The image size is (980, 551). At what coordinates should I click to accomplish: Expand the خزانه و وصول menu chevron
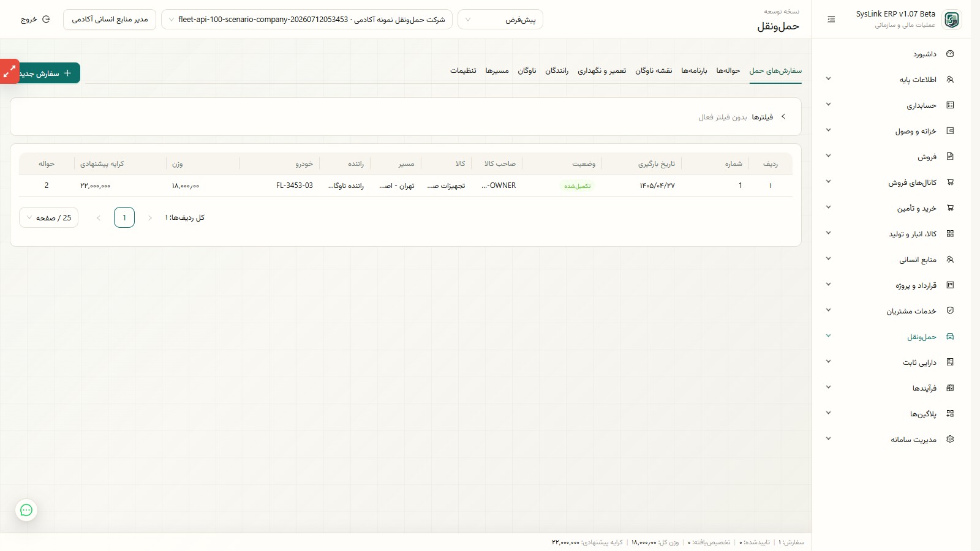click(828, 130)
